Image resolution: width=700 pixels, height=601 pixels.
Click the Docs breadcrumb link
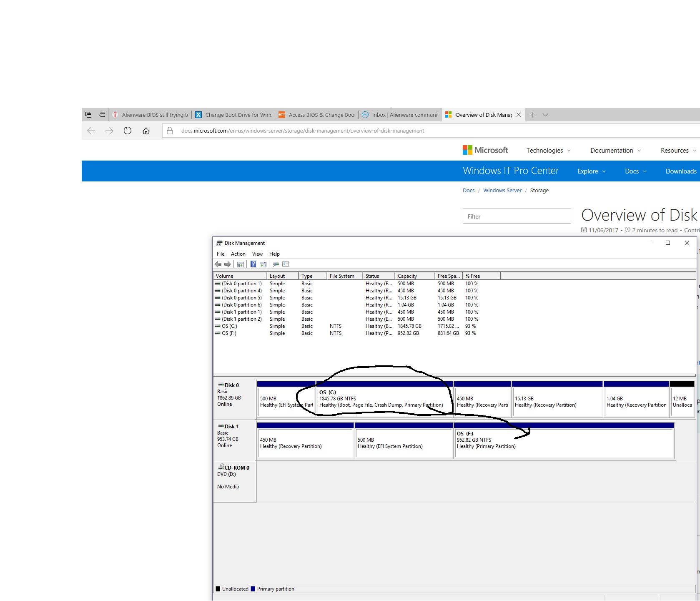[469, 191]
